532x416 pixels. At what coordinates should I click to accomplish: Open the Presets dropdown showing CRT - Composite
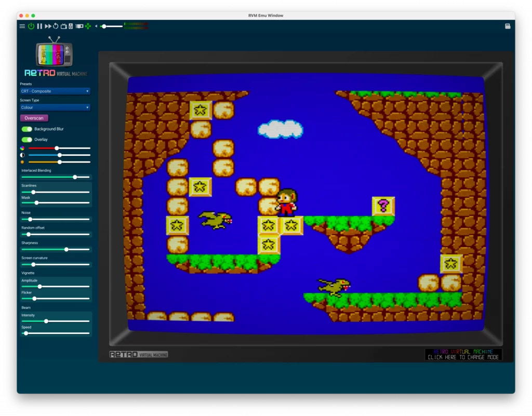tap(55, 91)
